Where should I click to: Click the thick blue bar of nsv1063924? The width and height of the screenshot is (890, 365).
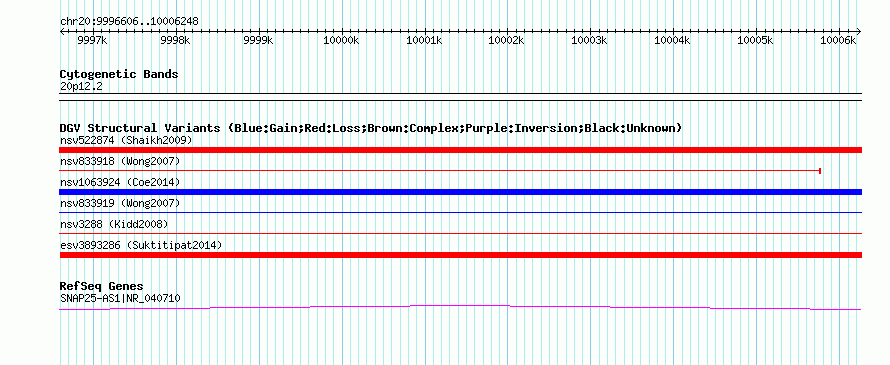460,192
